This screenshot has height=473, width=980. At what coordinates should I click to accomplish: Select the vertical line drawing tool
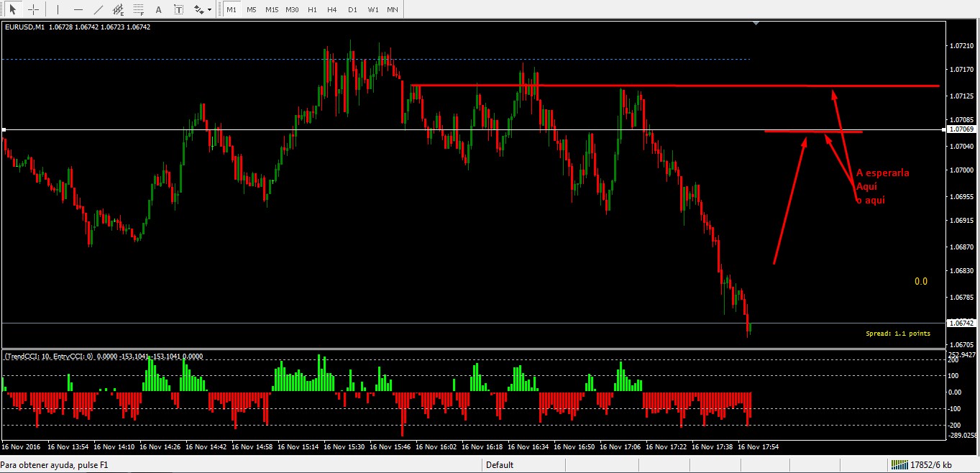56,9
